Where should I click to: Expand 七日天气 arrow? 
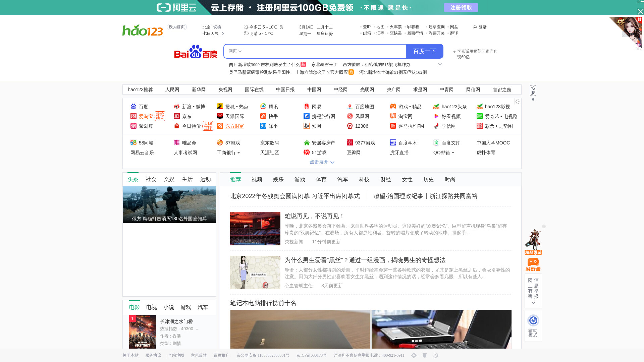(x=223, y=34)
